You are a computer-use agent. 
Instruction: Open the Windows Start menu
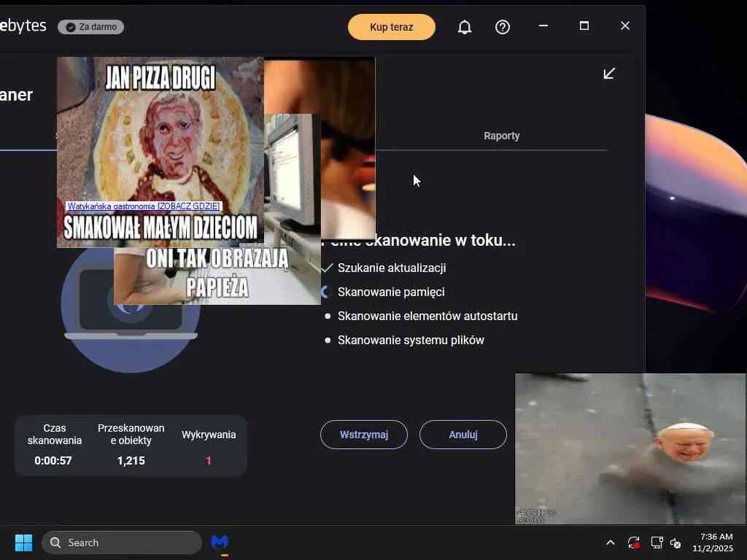point(23,542)
